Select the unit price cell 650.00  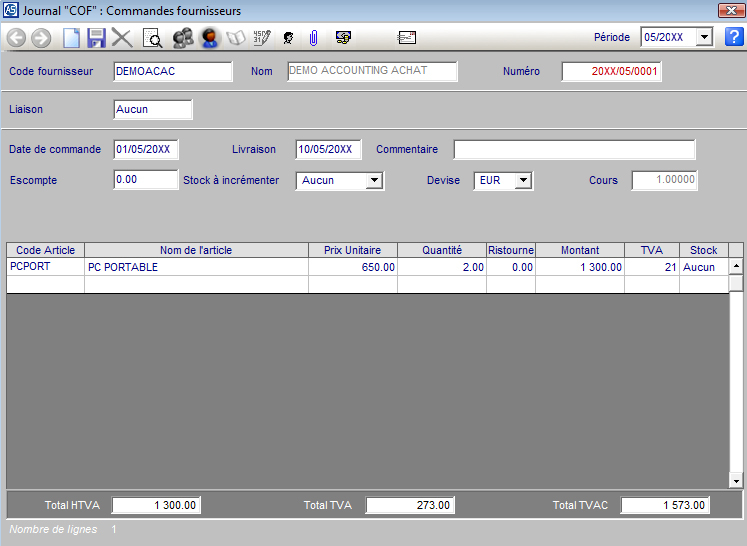tap(353, 267)
